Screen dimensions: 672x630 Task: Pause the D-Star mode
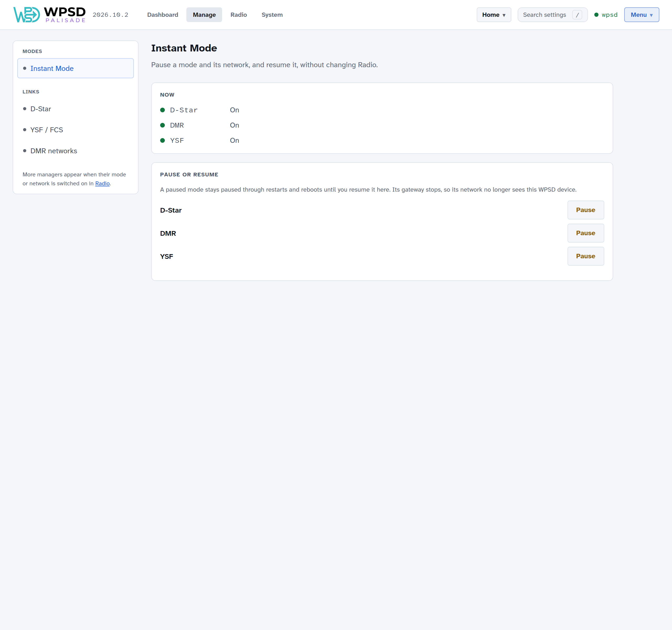coord(585,210)
